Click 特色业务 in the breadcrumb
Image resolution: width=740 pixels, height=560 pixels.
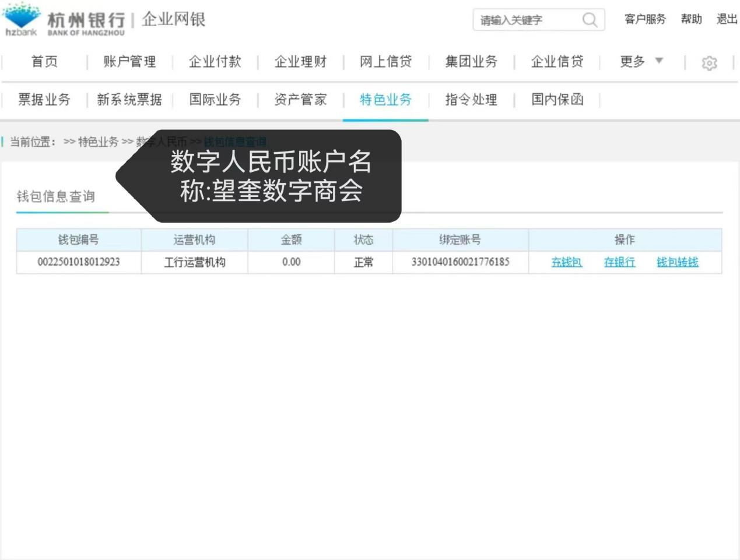[x=99, y=142]
